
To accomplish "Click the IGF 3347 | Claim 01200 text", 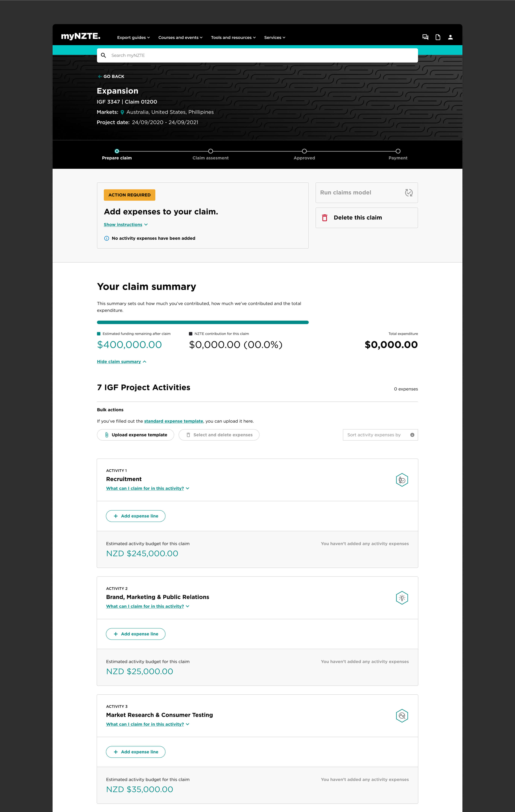I will coord(127,102).
